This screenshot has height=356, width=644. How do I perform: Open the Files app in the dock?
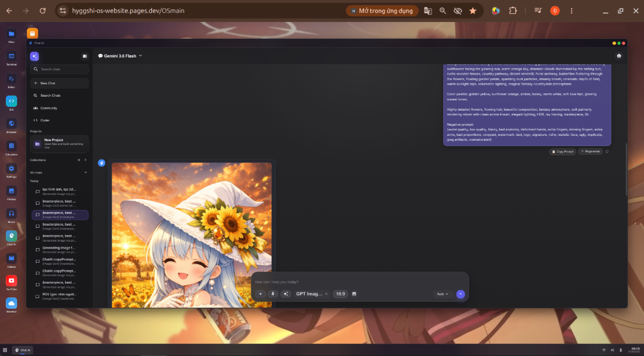point(11,34)
